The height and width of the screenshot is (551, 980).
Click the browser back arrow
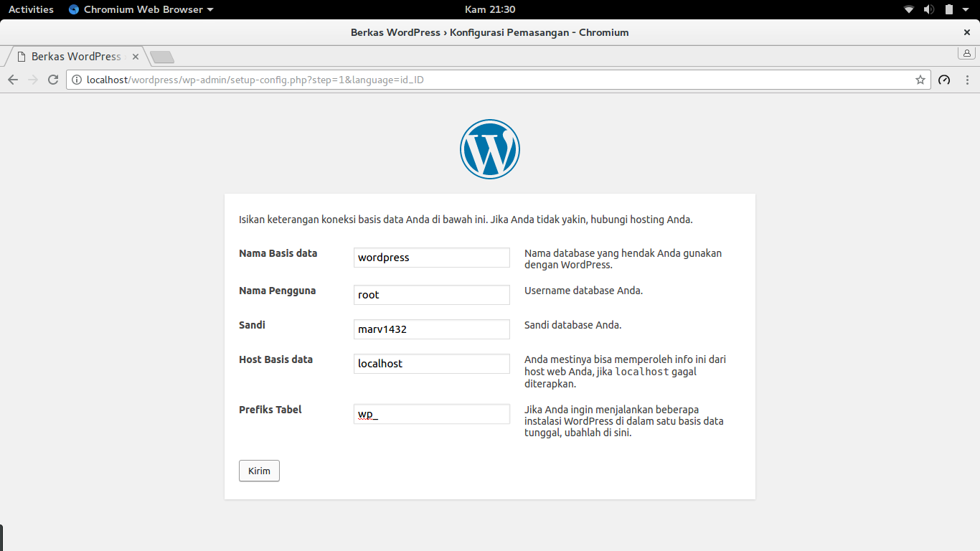(13, 80)
